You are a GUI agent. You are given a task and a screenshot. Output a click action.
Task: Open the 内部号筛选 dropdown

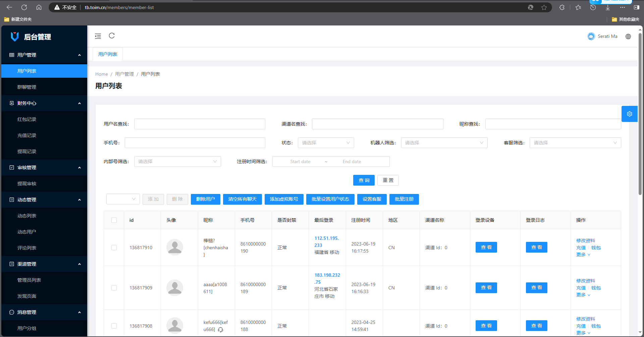click(x=177, y=161)
